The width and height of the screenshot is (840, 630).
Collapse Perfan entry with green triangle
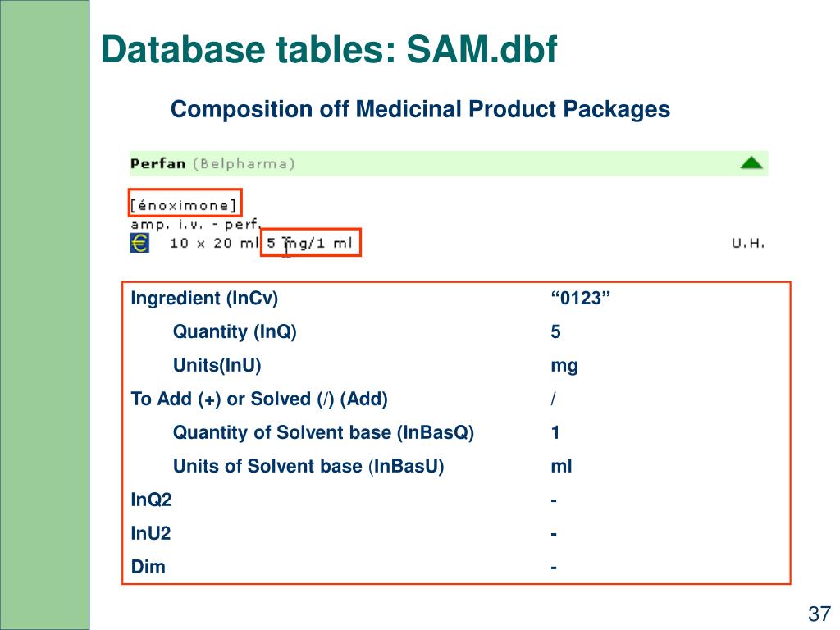(751, 162)
